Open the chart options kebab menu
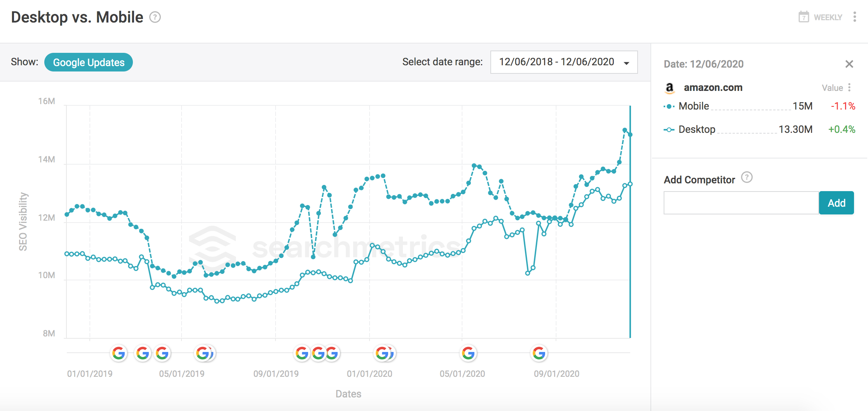The height and width of the screenshot is (411, 868). coord(854,17)
